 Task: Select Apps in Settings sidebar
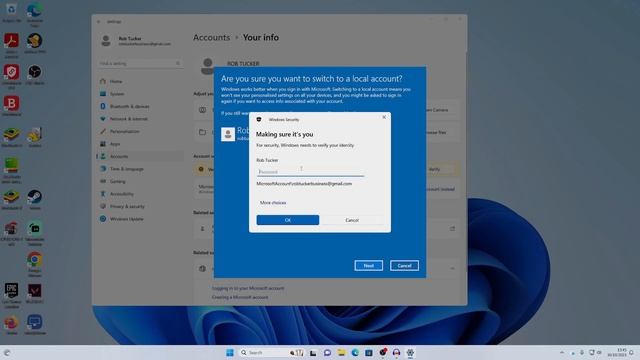point(140,144)
